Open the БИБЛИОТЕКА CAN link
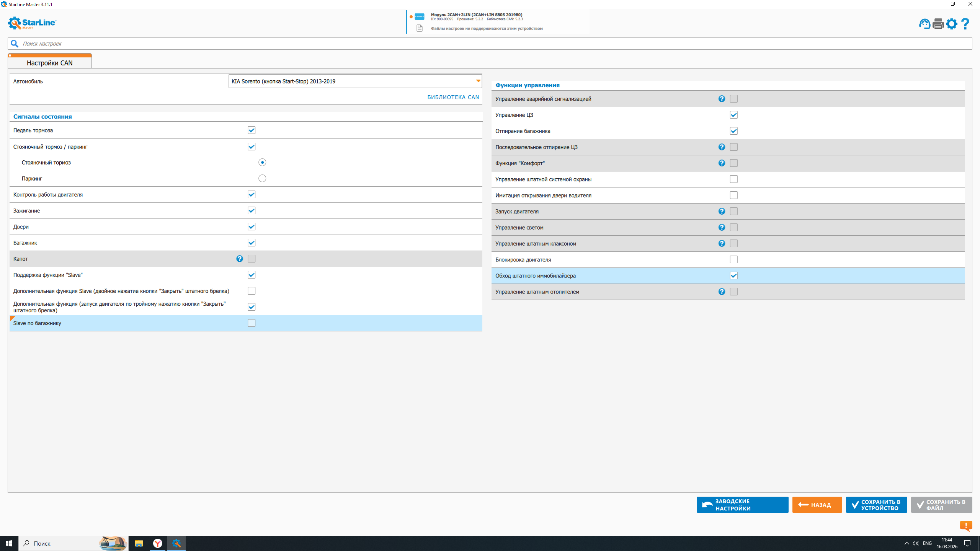Viewport: 980px width, 551px height. [x=453, y=97]
